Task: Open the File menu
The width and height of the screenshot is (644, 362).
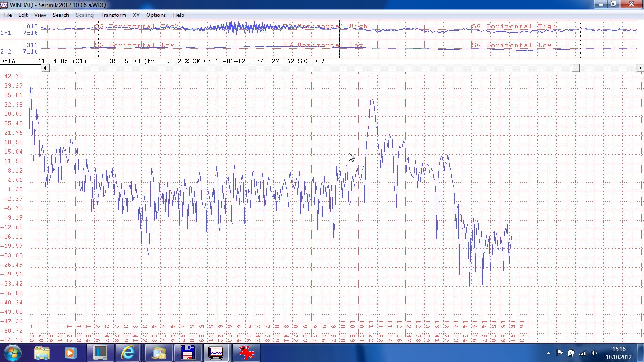Action: tap(8, 15)
